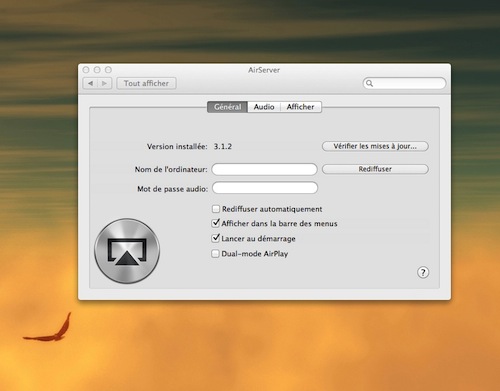Click the Version installée label
This screenshot has height=391, width=500.
[x=177, y=147]
